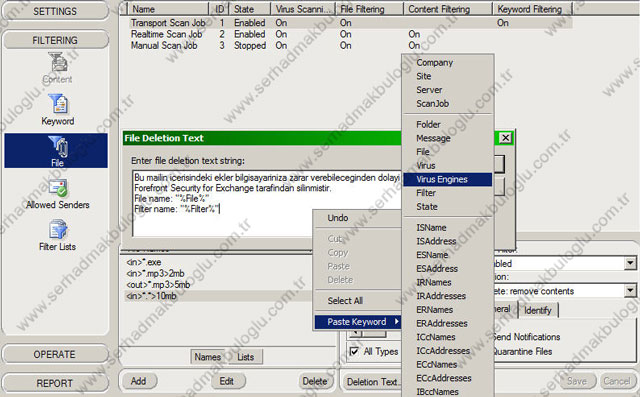Pick IRNames keyword from submenu
The height and width of the screenshot is (397, 640).
pyautogui.click(x=447, y=282)
